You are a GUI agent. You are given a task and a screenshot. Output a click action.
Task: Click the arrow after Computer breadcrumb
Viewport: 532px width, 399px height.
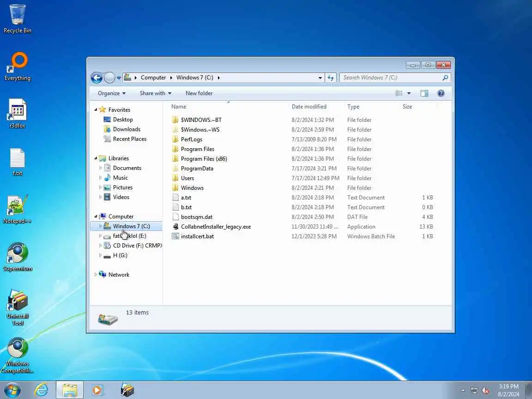(x=171, y=78)
